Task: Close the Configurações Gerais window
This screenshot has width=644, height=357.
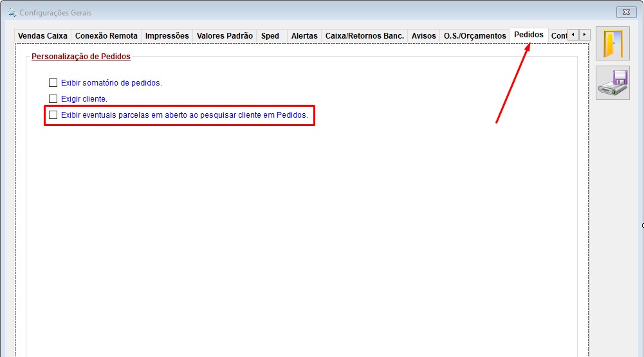Action: click(626, 12)
